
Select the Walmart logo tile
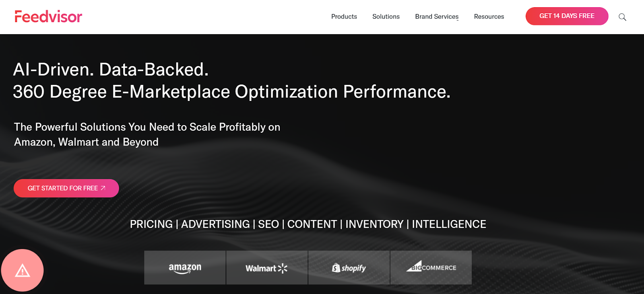[266, 268]
